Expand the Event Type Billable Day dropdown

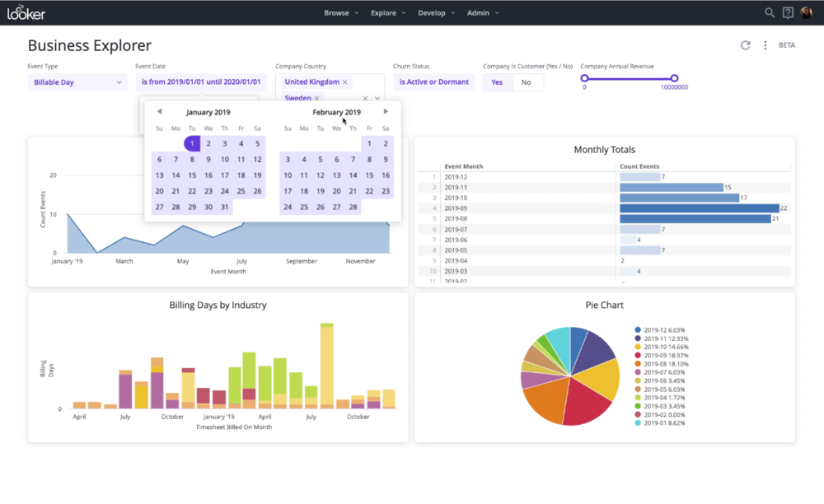(x=77, y=82)
